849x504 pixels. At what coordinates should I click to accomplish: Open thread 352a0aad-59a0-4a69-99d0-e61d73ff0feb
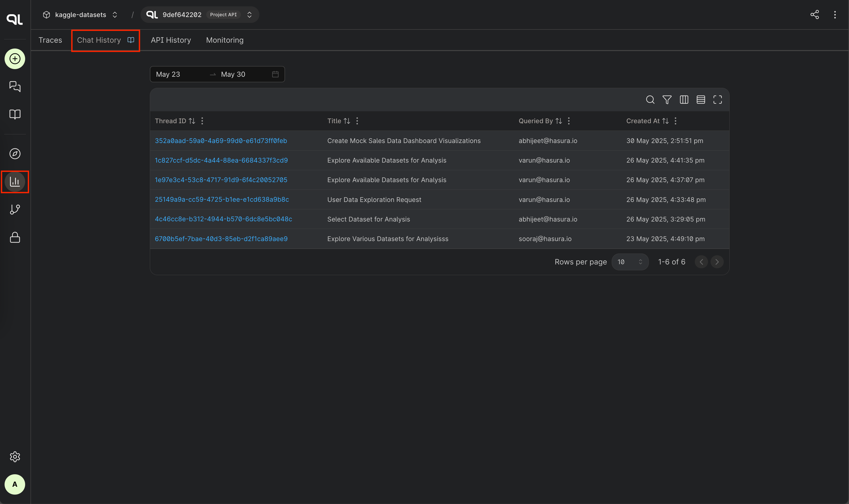(221, 140)
